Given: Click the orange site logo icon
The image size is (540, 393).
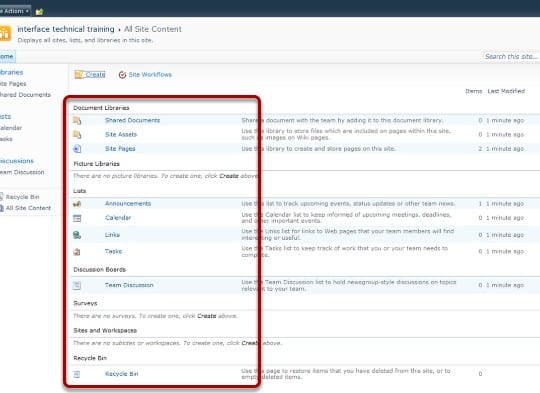Looking at the screenshot, I should (x=5, y=33).
